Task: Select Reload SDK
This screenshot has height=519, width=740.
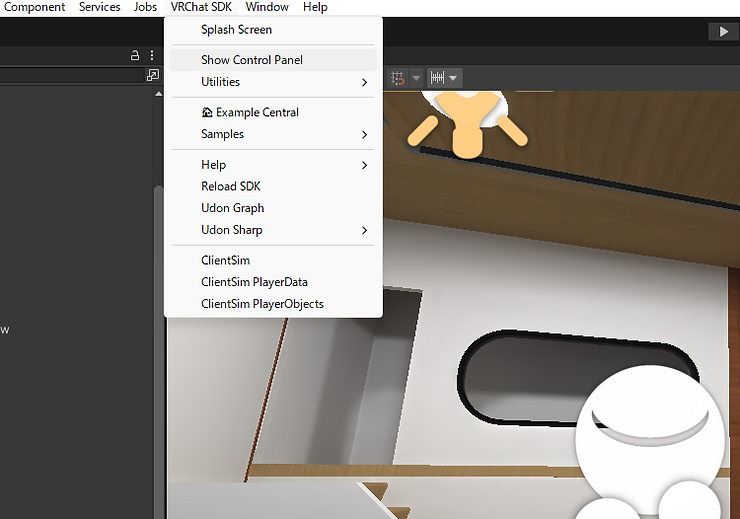Action: tap(273, 186)
